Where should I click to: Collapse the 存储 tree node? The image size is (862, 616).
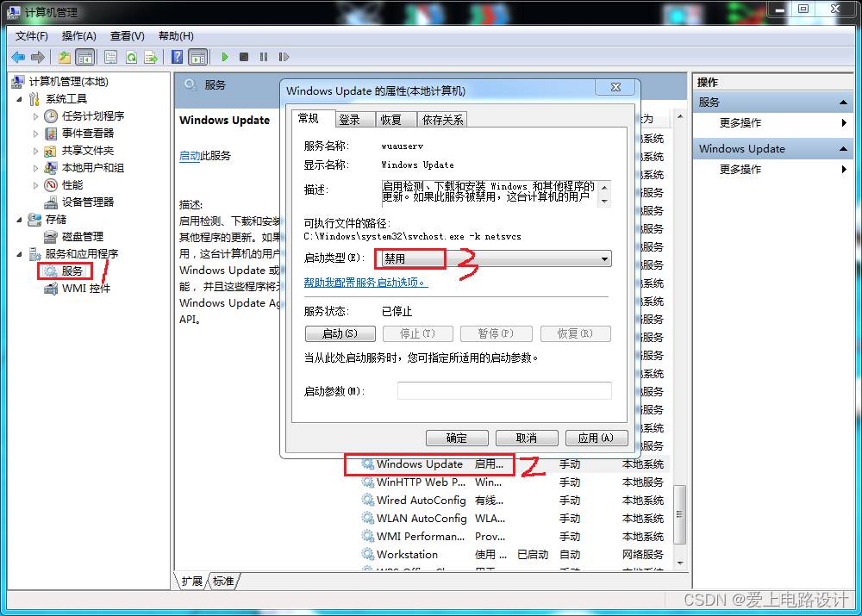coord(20,220)
